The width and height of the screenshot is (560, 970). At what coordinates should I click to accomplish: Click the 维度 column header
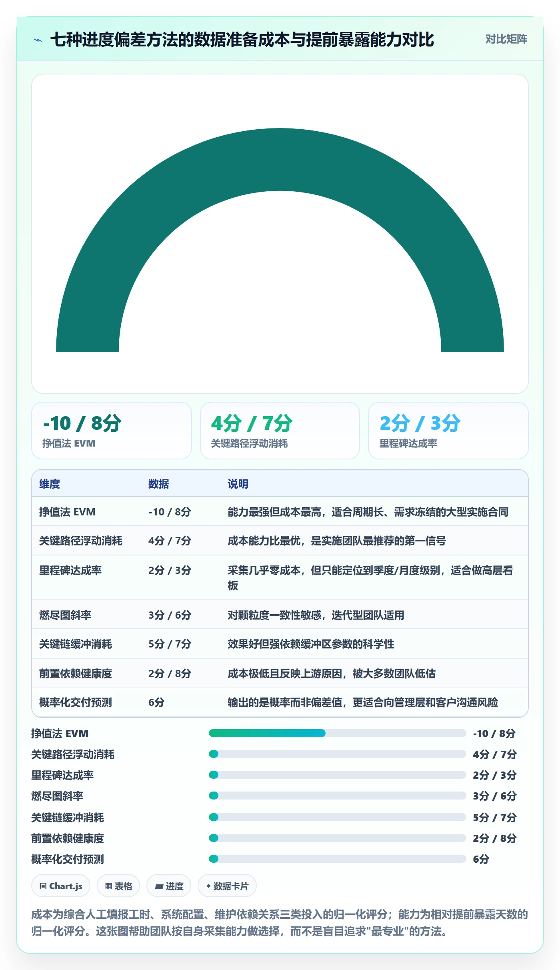[x=50, y=484]
